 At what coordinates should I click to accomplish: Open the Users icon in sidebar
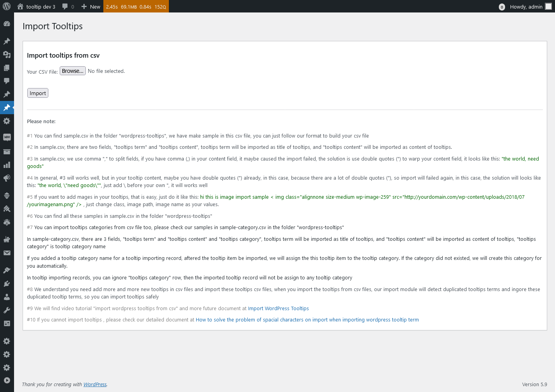(7, 297)
